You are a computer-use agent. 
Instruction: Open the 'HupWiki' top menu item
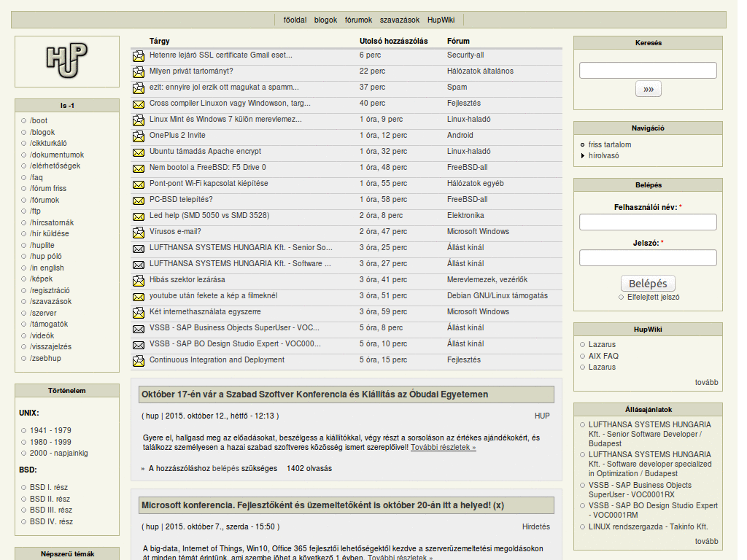pyautogui.click(x=441, y=20)
